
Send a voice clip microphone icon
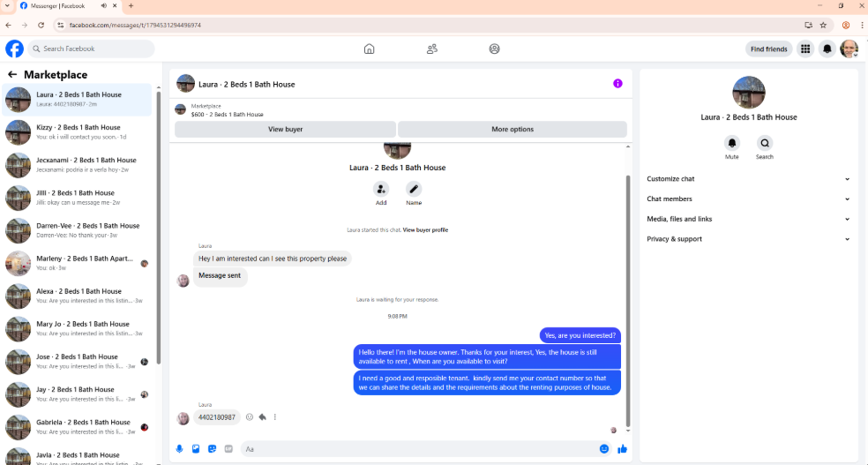[179, 449]
